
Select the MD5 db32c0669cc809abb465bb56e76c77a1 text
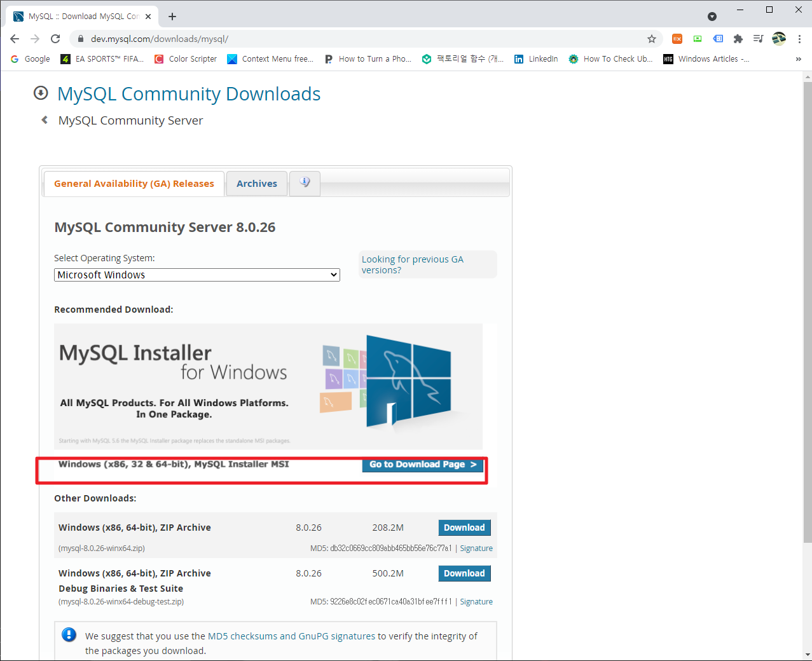coord(381,549)
